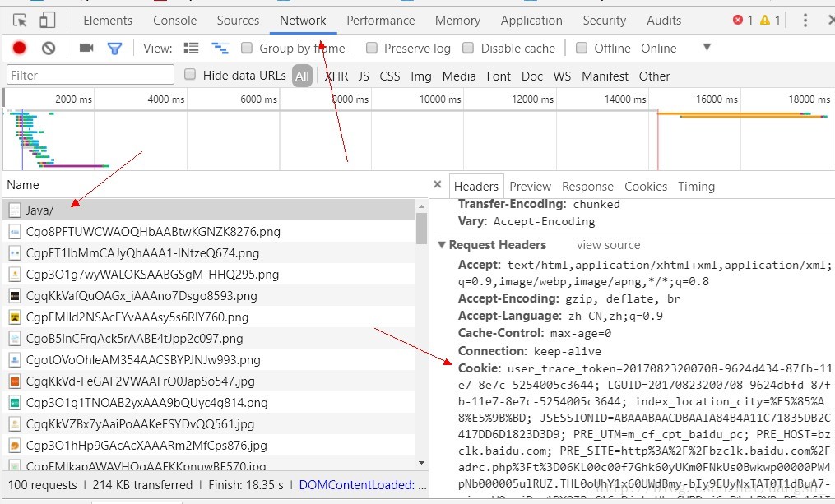Select CgpFT1IbMmCAJyQhAAA1-INtzeQ674.png request
Viewport: 835px width, 504px height.
click(209, 252)
